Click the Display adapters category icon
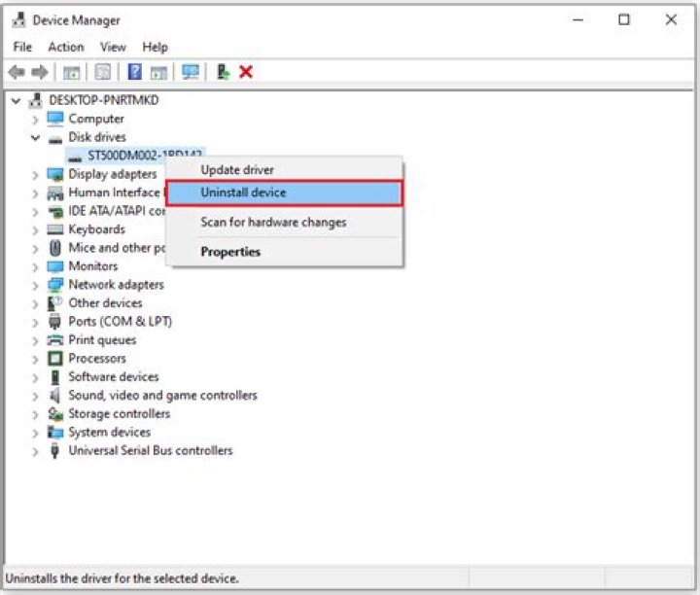The height and width of the screenshot is (595, 700). (55, 175)
